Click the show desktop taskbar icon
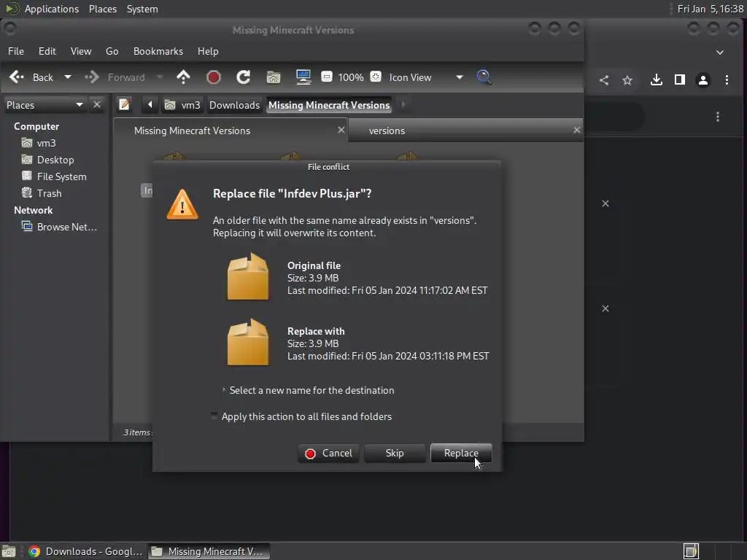This screenshot has width=747, height=560. 9,551
